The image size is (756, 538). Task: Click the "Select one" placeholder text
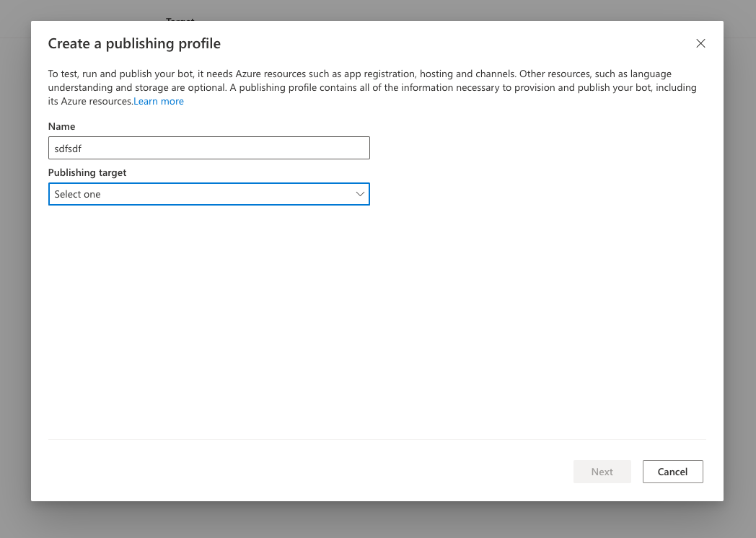[x=77, y=194]
